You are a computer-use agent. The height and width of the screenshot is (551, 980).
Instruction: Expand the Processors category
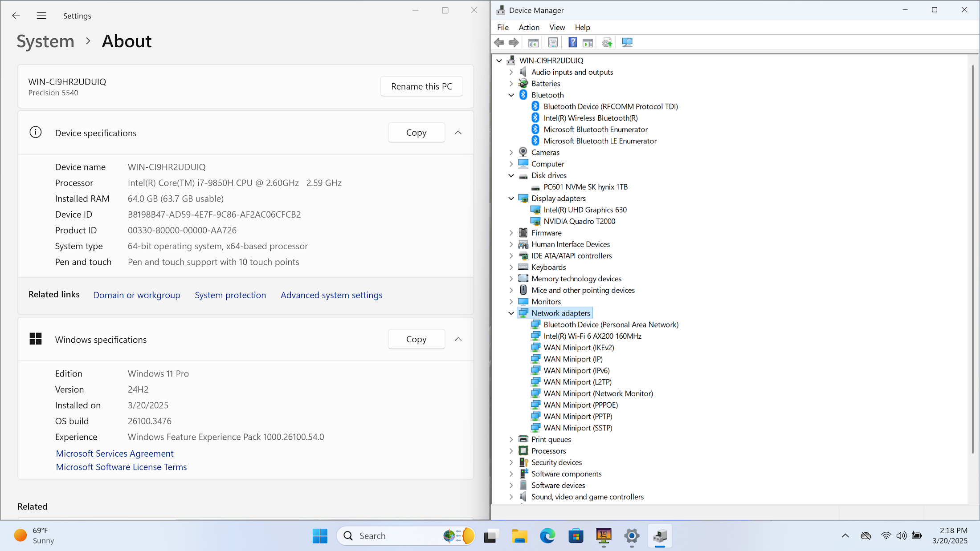point(511,451)
